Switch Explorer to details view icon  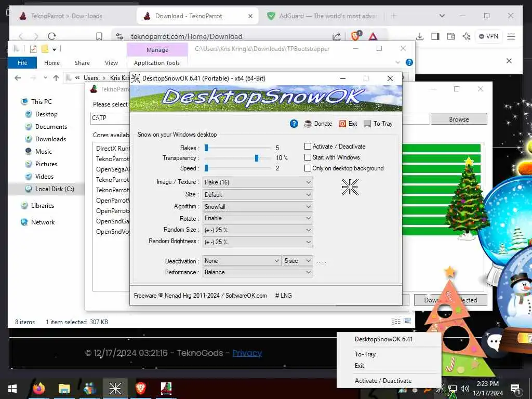coord(395,321)
